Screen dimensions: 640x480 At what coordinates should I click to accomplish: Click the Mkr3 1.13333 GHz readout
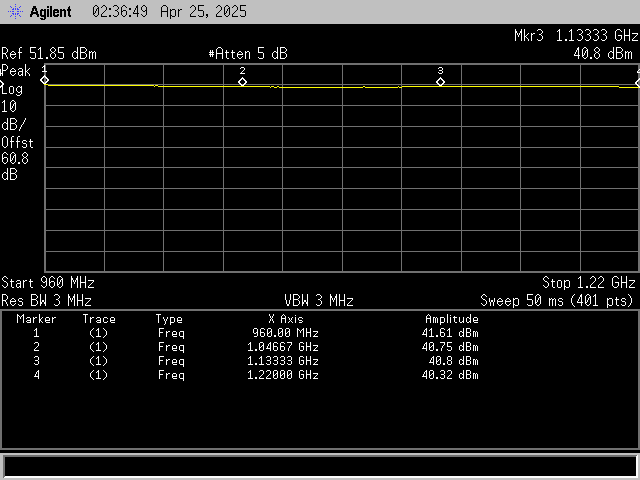(x=575, y=36)
